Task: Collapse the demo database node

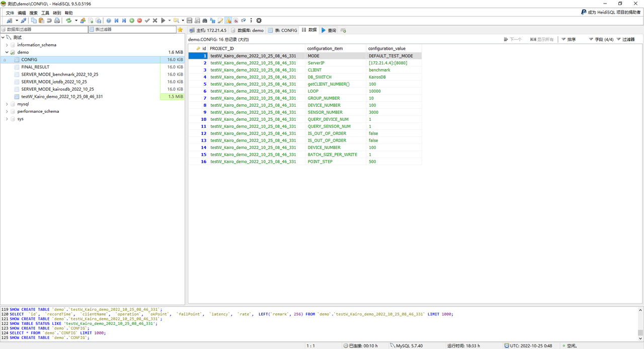Action: (7, 52)
